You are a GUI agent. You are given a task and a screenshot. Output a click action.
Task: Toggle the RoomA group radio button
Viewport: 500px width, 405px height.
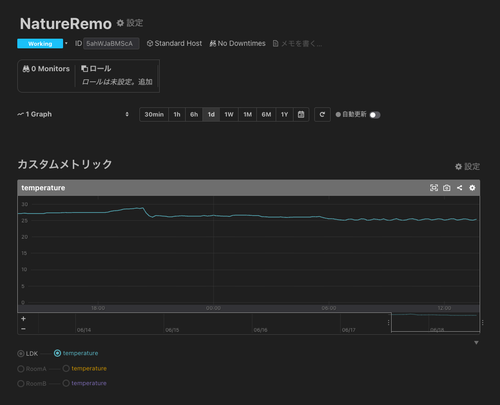coord(21,369)
